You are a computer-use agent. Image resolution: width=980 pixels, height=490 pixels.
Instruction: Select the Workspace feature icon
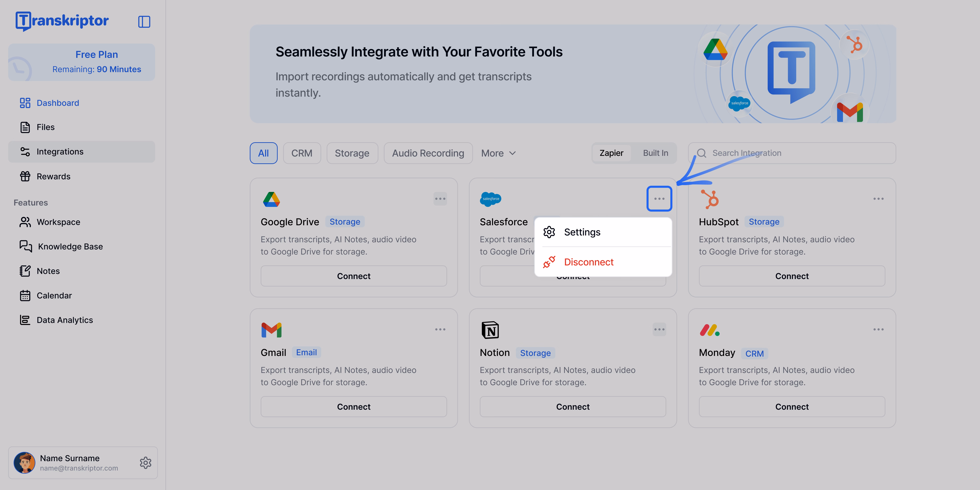25,222
